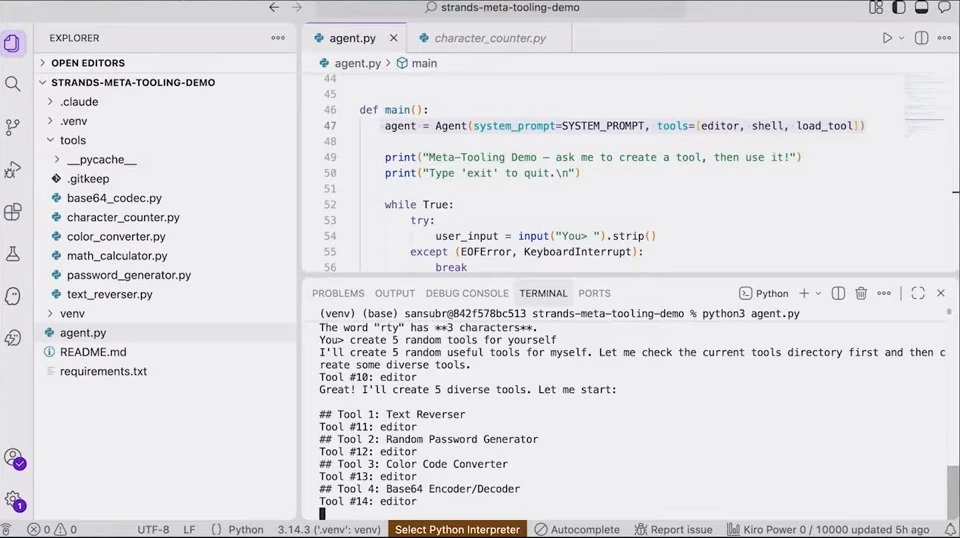Open the Extensions view
The width and height of the screenshot is (960, 538).
[12, 212]
